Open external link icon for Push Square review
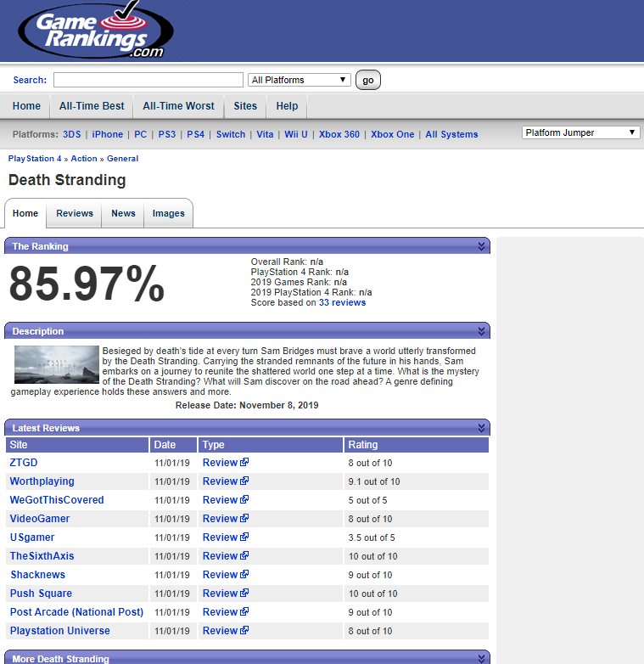644x664 pixels. (244, 593)
